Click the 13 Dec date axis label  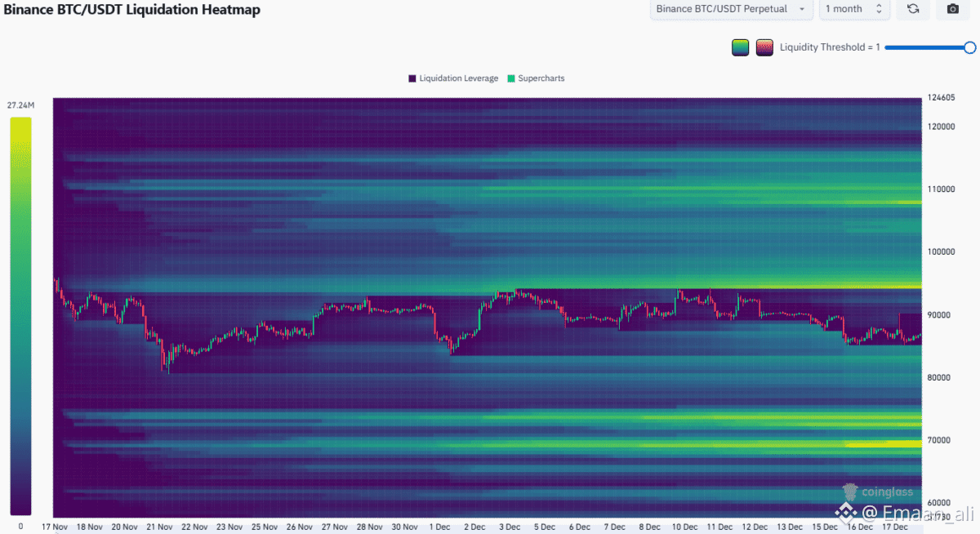pos(788,527)
